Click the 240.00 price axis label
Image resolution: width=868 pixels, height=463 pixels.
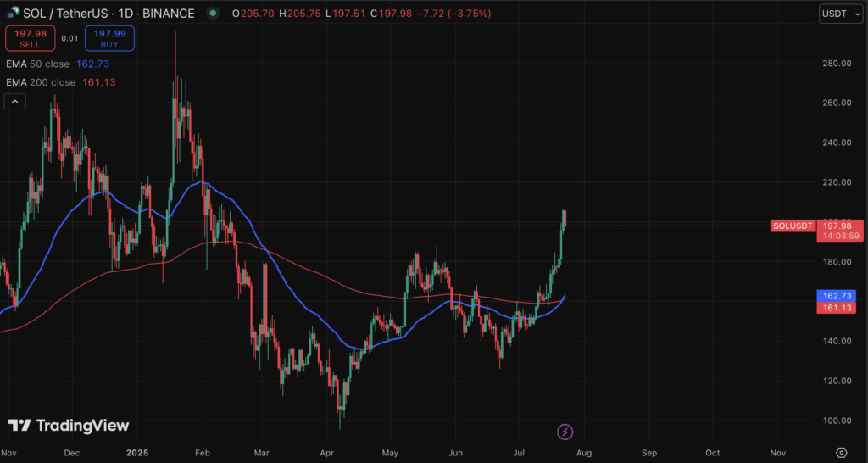click(x=836, y=142)
